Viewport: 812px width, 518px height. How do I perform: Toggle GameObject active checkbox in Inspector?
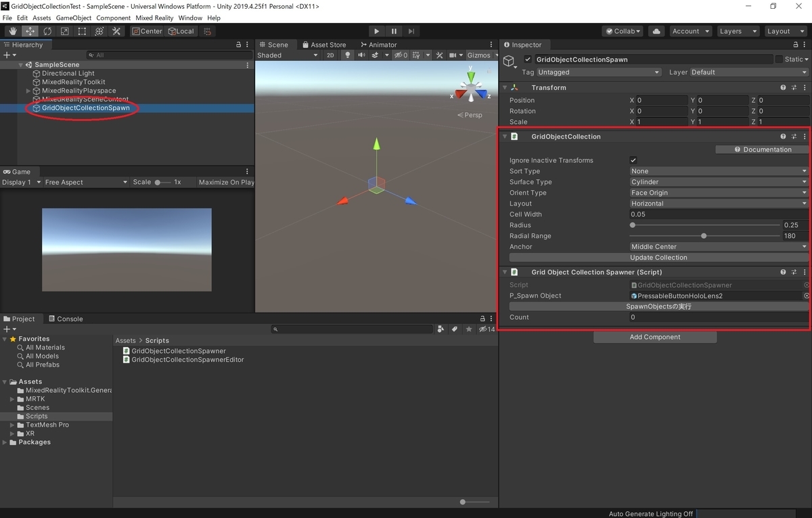click(528, 60)
